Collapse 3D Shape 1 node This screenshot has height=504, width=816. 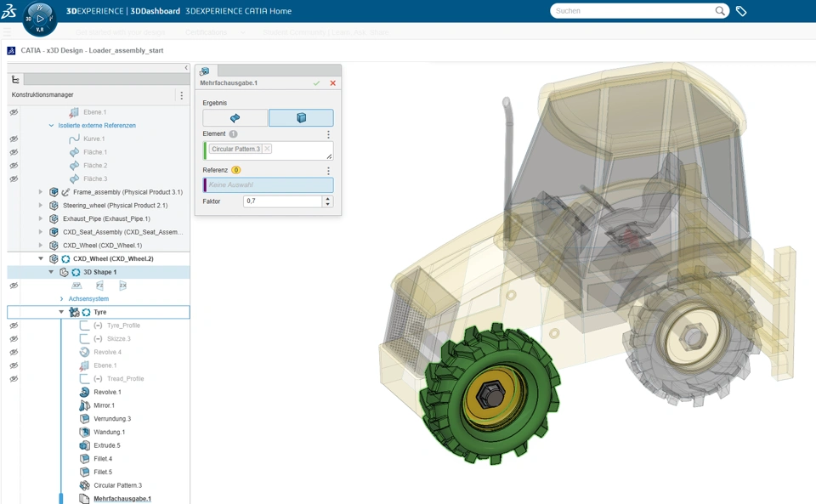51,272
